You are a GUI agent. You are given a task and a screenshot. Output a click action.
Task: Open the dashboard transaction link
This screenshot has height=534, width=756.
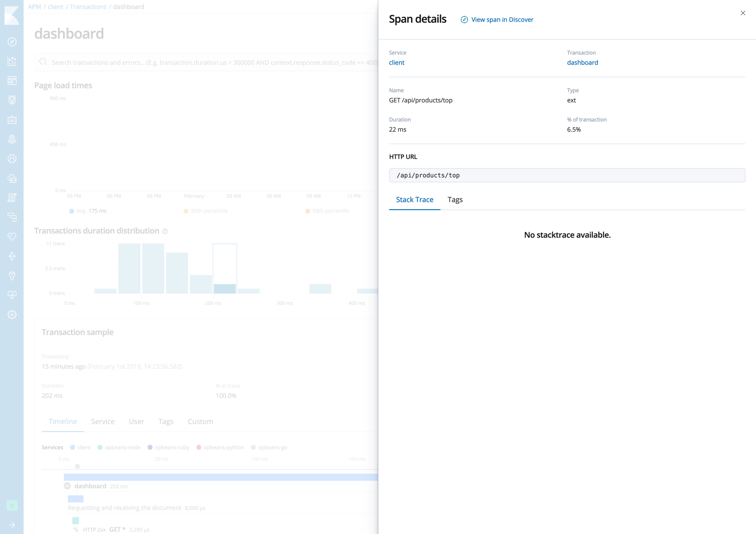(582, 62)
